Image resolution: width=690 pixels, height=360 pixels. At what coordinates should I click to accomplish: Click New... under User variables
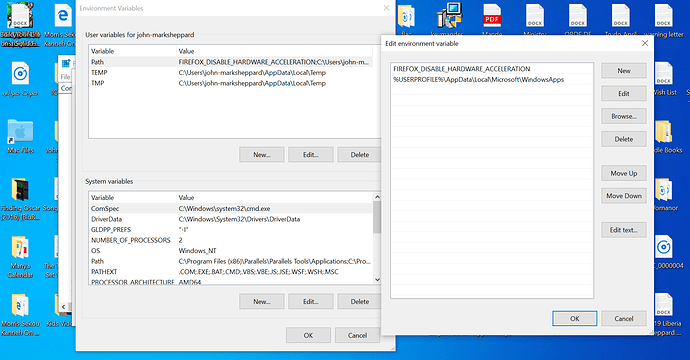262,155
